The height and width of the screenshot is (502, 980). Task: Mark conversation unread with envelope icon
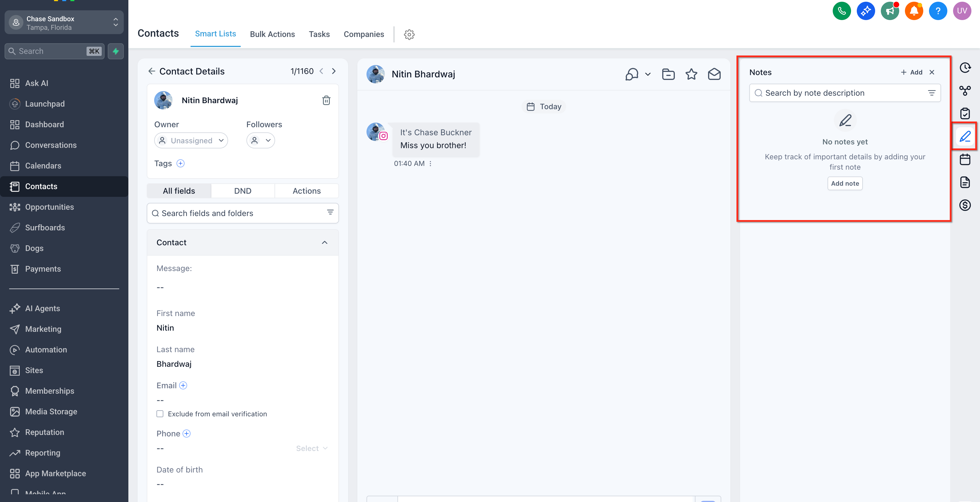(x=714, y=74)
